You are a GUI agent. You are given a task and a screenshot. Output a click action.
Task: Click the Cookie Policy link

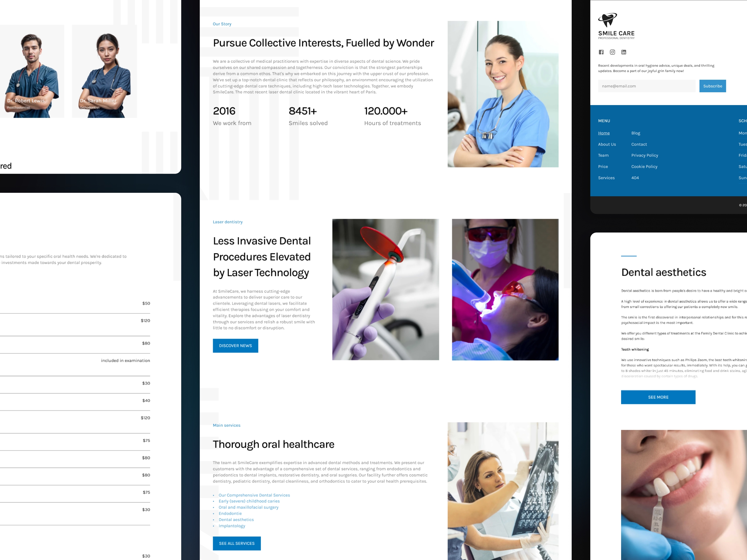(644, 166)
